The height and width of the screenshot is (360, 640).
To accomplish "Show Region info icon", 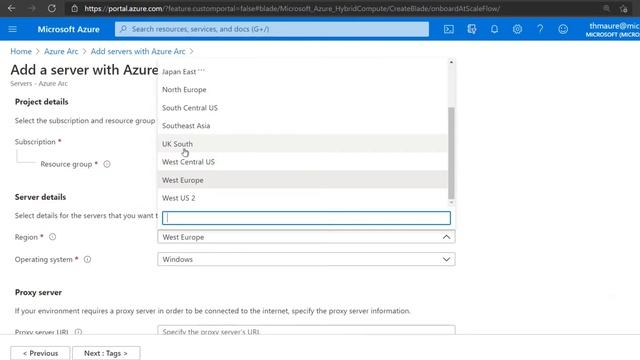I will tap(52, 237).
